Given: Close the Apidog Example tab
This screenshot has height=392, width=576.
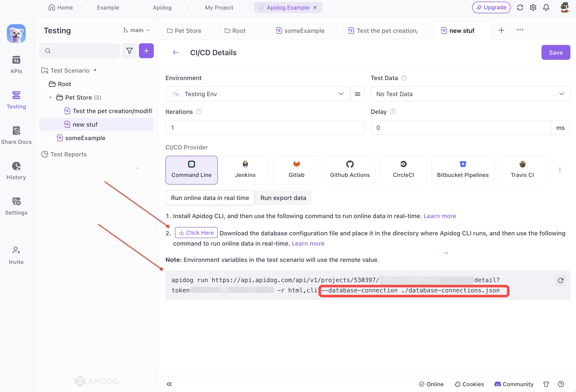Looking at the screenshot, I should pos(315,7).
